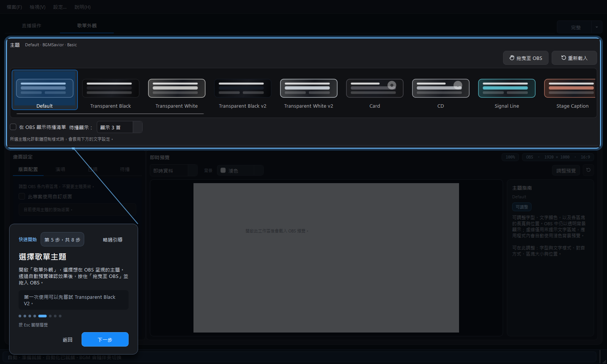Choose the Stage Caption theme
The image size is (607, 364).
click(x=569, y=90)
